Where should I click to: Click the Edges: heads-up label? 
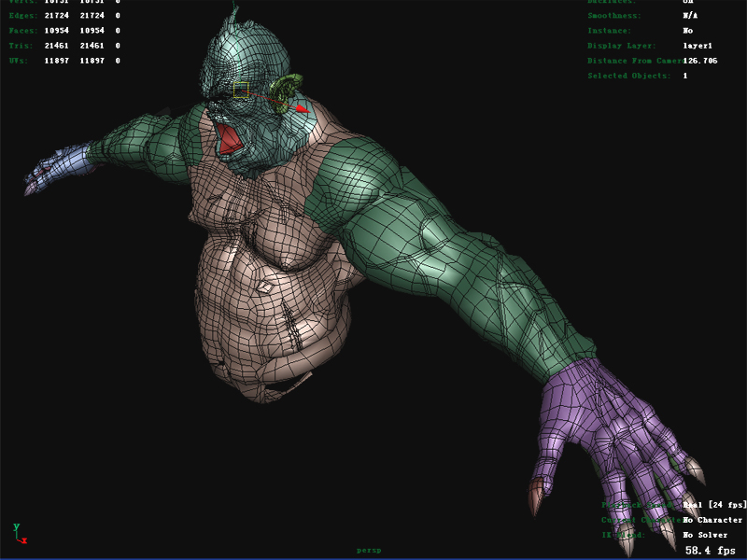click(x=22, y=16)
